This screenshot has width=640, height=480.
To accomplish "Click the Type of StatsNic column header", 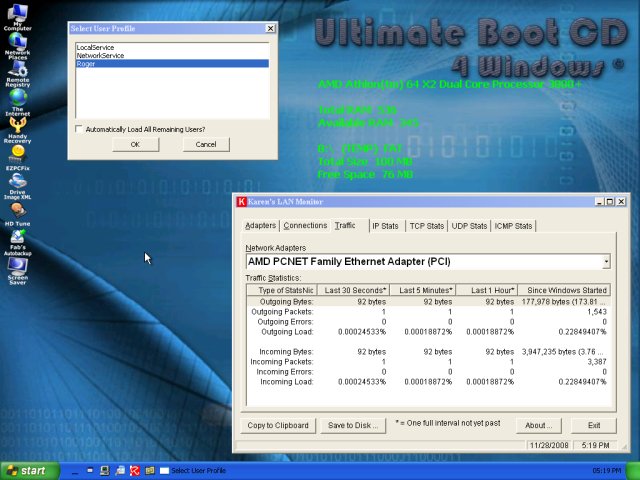I will tap(282, 290).
